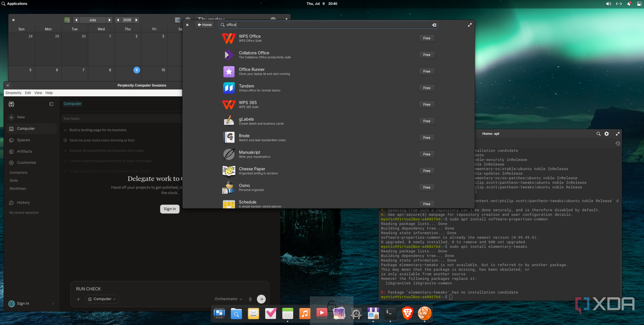The height and width of the screenshot is (325, 644).
Task: Install WPS Office via Free button
Action: [x=427, y=38]
